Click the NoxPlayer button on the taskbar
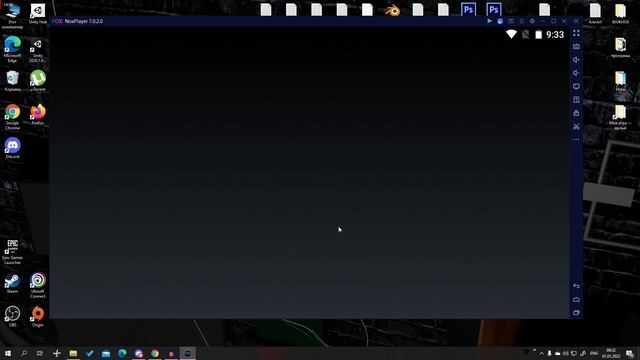 point(187,353)
